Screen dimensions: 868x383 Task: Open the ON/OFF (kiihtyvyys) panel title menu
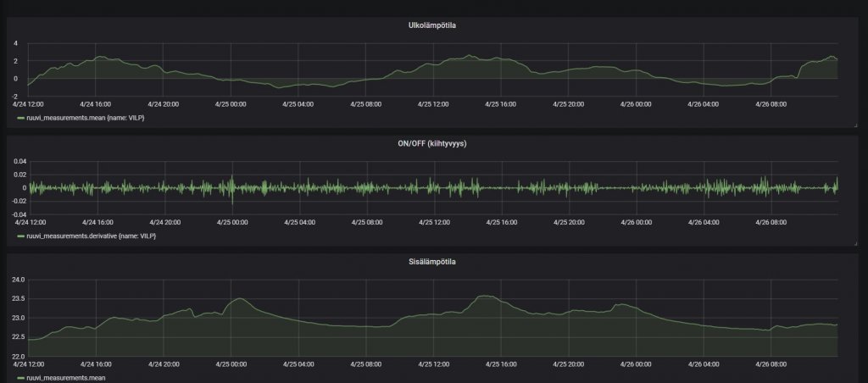tap(433, 143)
